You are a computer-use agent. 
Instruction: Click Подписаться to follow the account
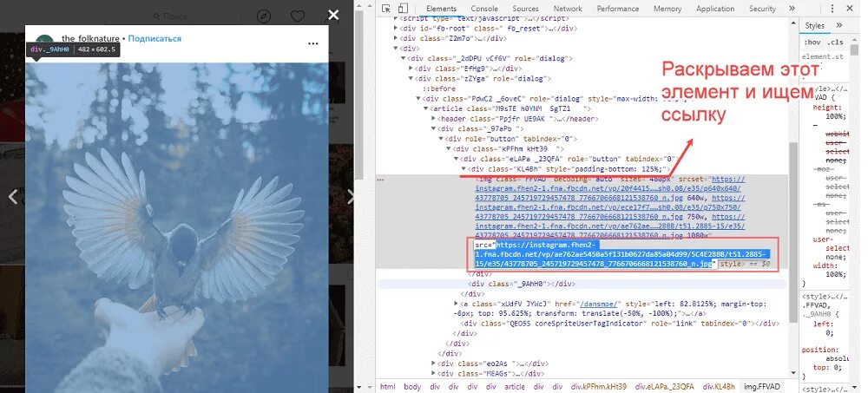(x=155, y=38)
